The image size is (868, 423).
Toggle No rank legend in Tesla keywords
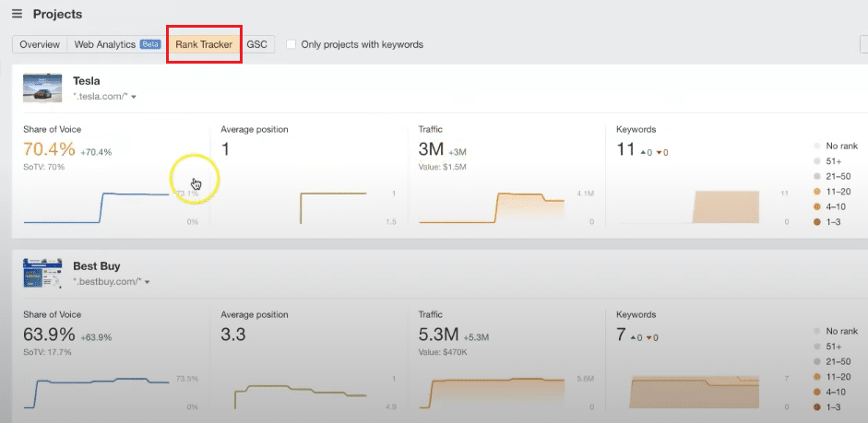[836, 146]
